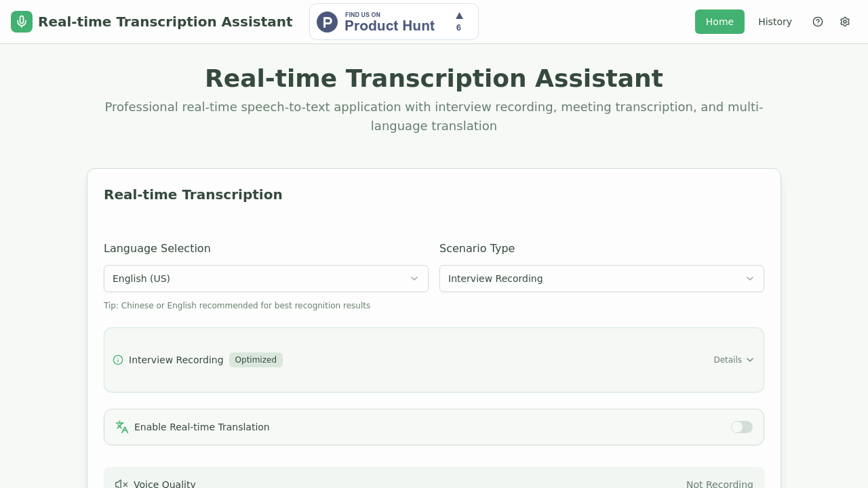Open settings using the gear icon
868x488 pixels.
click(x=845, y=22)
